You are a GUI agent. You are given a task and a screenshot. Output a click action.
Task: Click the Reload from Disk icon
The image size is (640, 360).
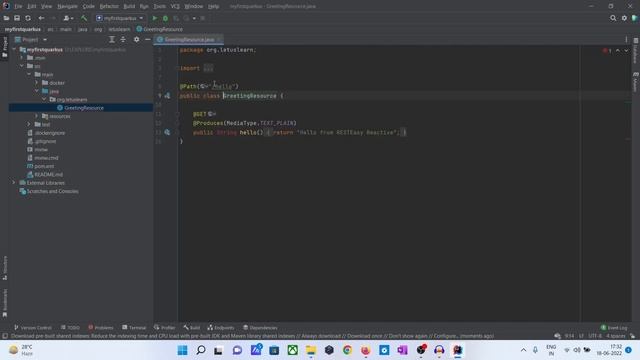tap(28, 18)
